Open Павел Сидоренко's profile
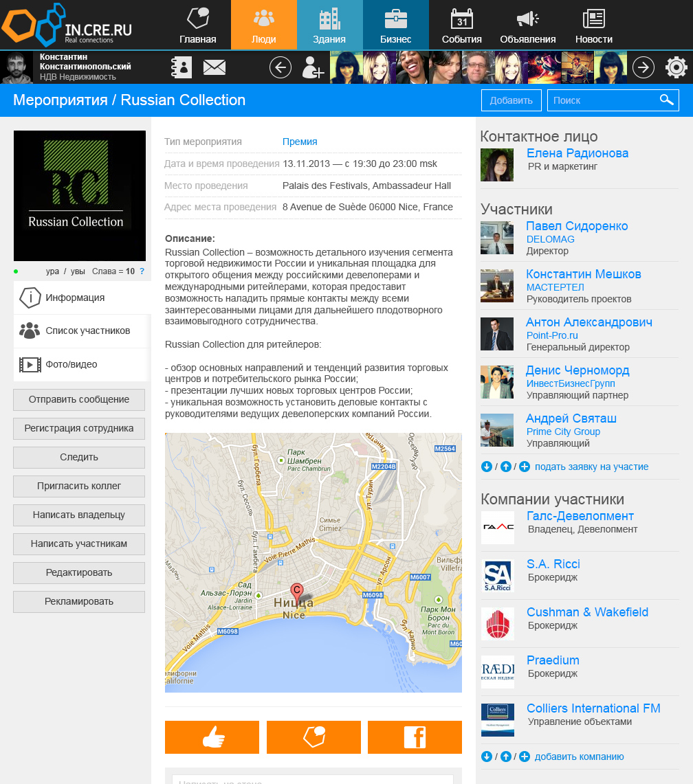This screenshot has height=784, width=693. [x=577, y=226]
